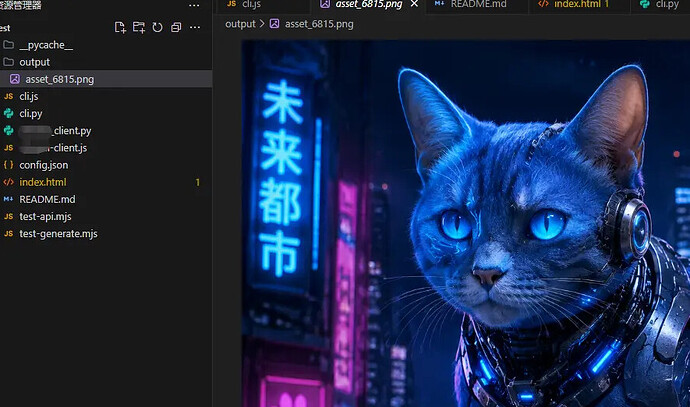
Task: Collapse the output folder
Action: click(x=106, y=62)
